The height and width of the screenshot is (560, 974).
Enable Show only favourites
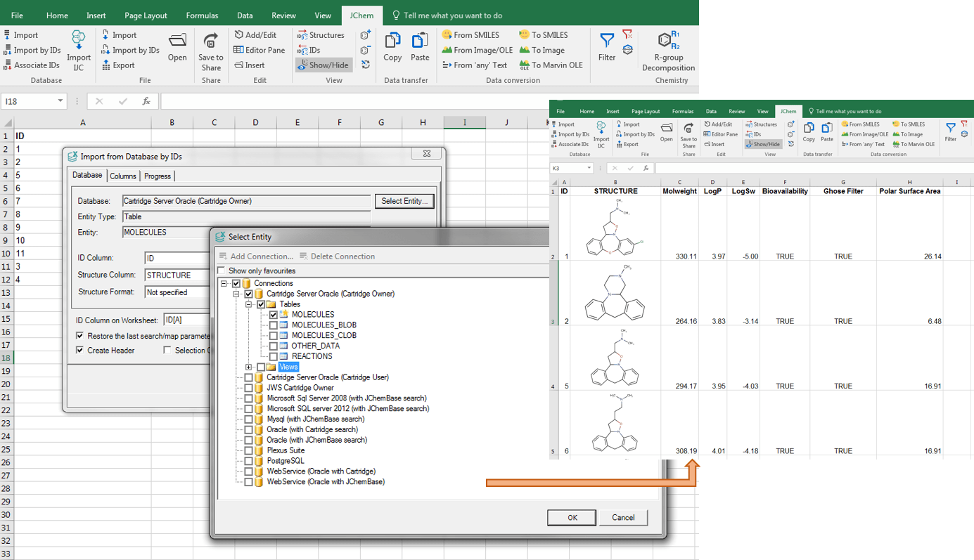click(221, 271)
